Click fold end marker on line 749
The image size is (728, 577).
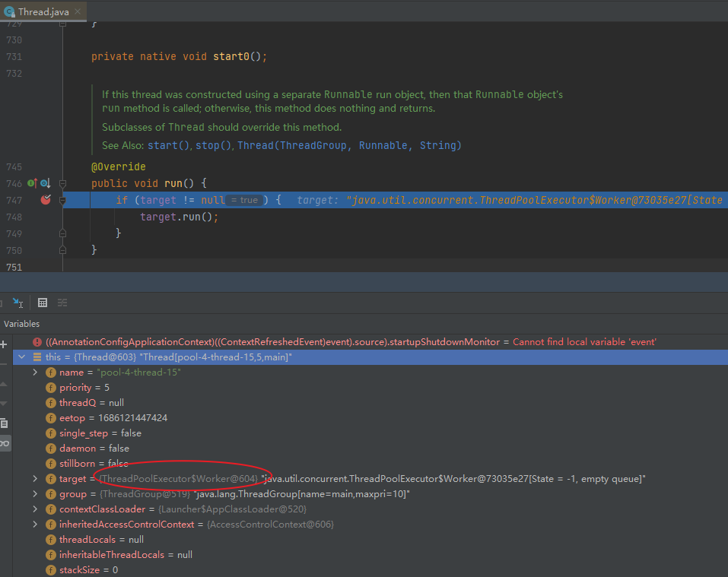[62, 233]
